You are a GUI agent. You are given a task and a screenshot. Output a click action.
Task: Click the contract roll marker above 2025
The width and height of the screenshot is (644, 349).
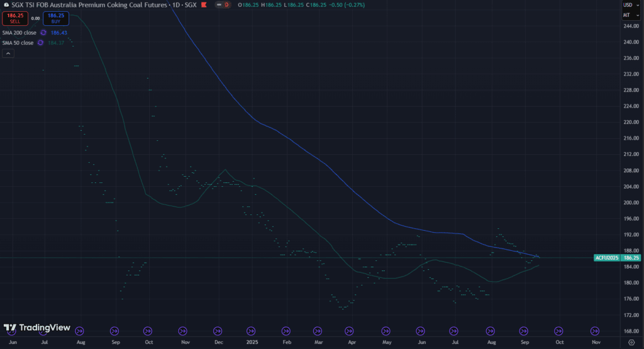point(252,330)
